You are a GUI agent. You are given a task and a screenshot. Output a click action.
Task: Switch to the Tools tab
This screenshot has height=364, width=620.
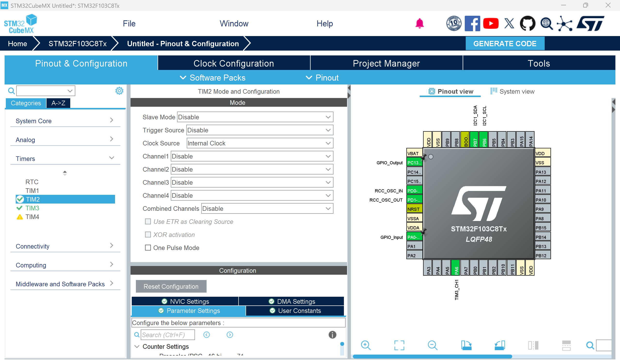click(539, 63)
